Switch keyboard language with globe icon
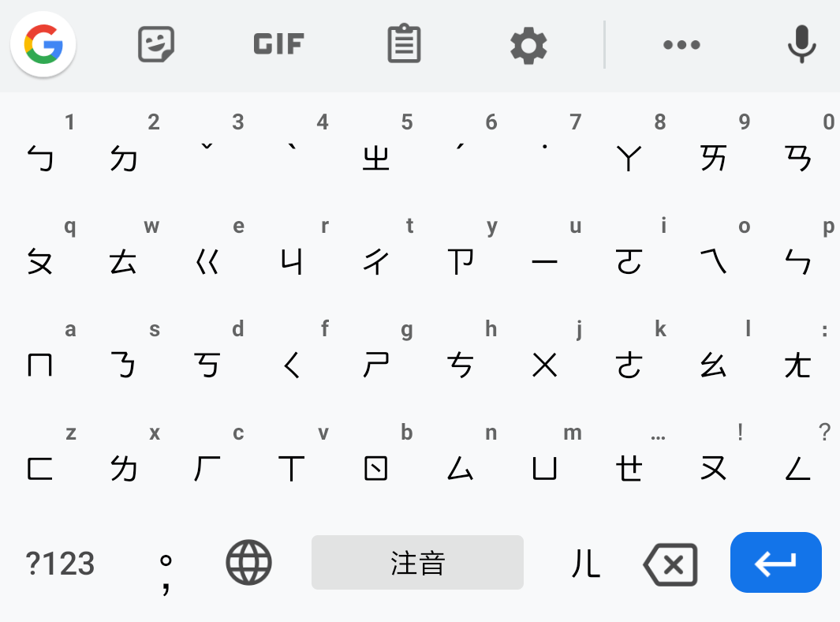The image size is (840, 622). [248, 563]
